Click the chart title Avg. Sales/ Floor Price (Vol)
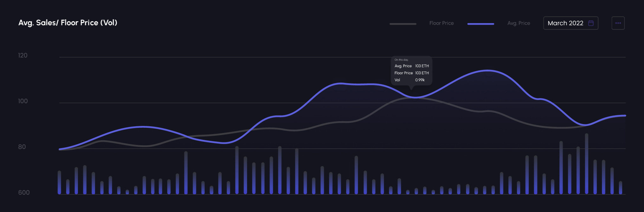644x212 pixels. [x=68, y=23]
